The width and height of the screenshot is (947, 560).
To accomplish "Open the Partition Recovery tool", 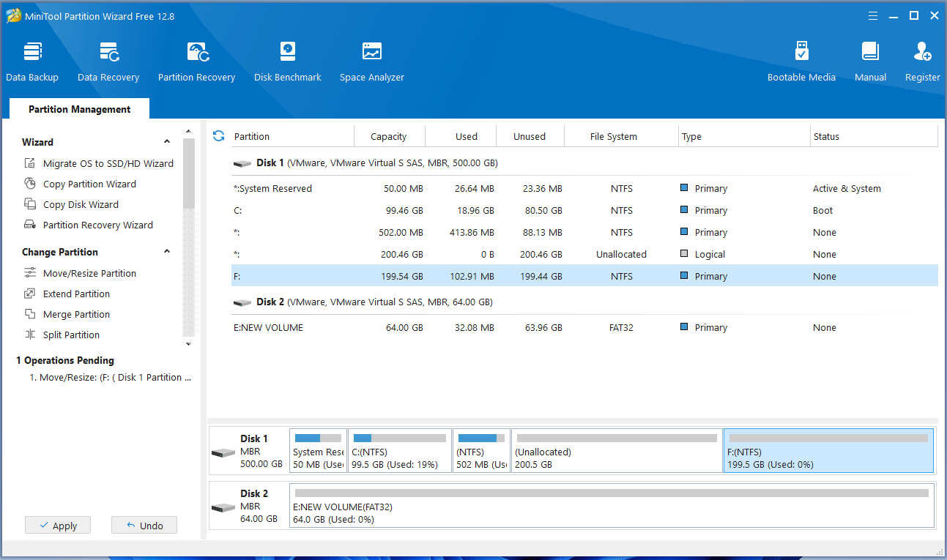I will (x=196, y=62).
